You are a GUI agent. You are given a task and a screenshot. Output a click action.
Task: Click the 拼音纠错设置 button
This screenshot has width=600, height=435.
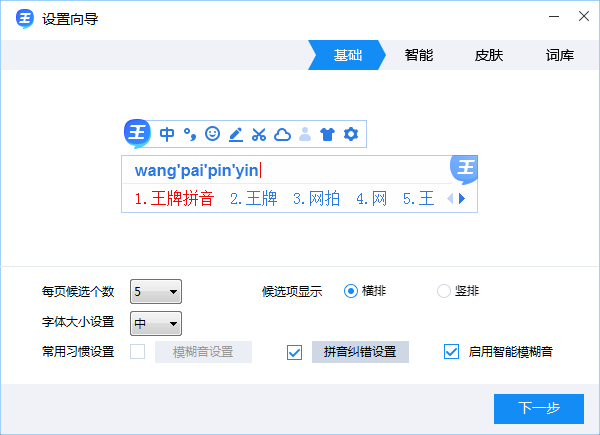point(360,351)
